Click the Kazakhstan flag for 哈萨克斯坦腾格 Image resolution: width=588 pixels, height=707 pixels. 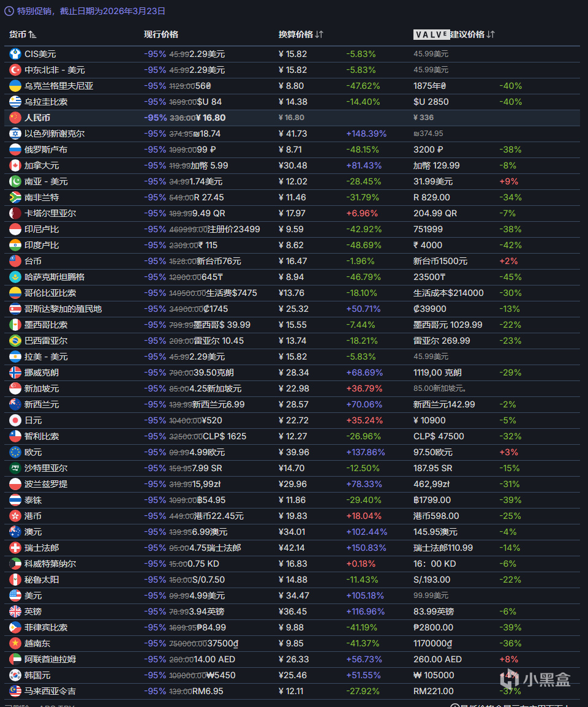pyautogui.click(x=15, y=277)
